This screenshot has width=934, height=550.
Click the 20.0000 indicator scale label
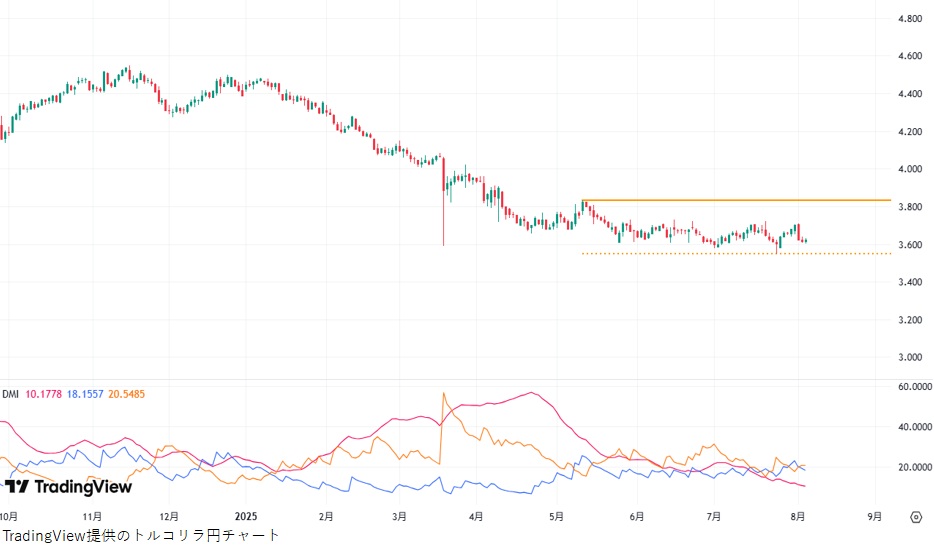(x=915, y=467)
